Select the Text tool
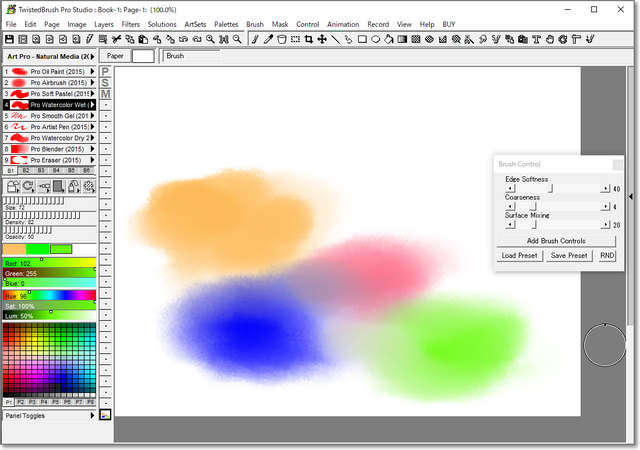This screenshot has width=640, height=450. pyautogui.click(x=537, y=39)
